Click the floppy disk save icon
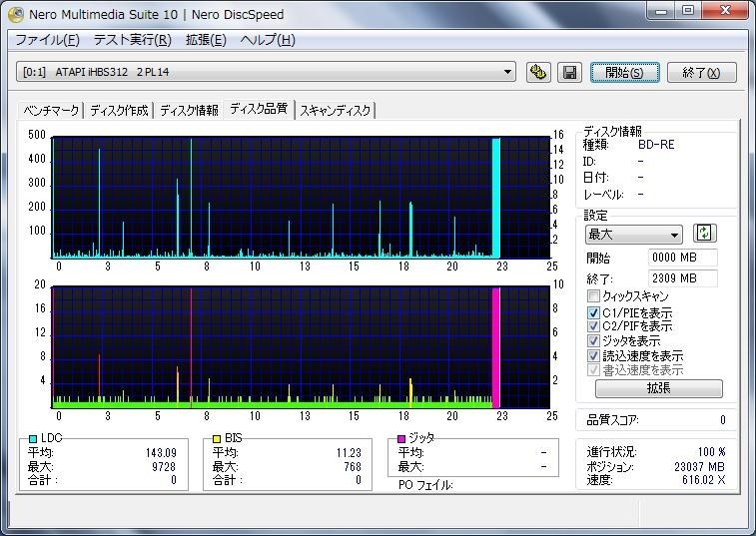The height and width of the screenshot is (536, 756). [x=569, y=73]
